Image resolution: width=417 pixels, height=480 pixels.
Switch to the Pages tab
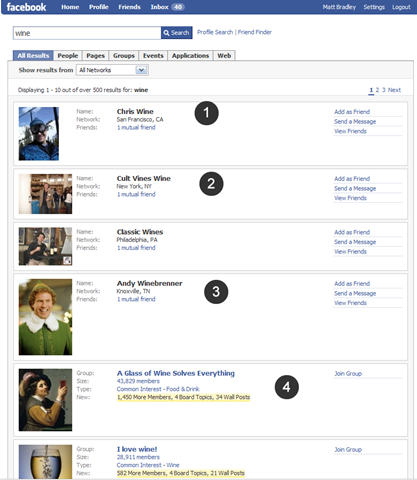pyautogui.click(x=95, y=56)
